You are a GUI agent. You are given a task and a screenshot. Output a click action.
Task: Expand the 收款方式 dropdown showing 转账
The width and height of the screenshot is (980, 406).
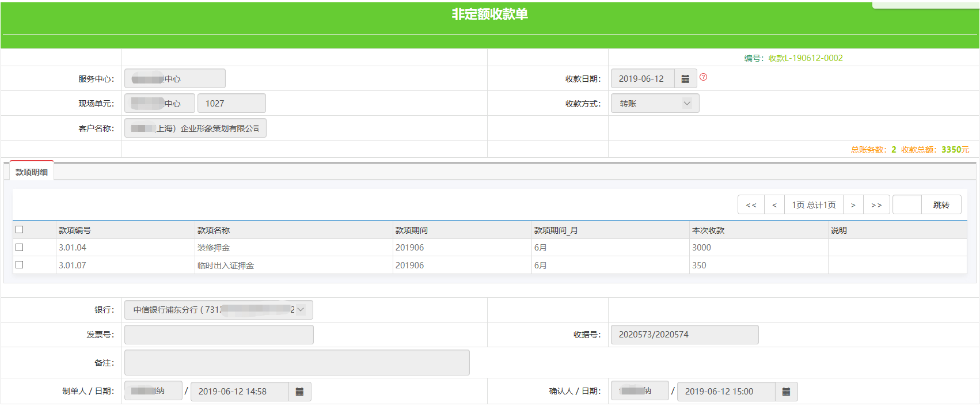point(655,104)
